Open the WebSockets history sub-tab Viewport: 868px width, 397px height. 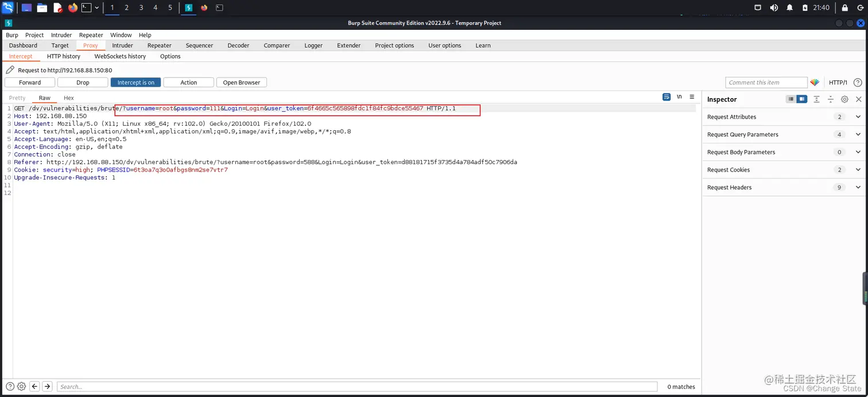[120, 56]
